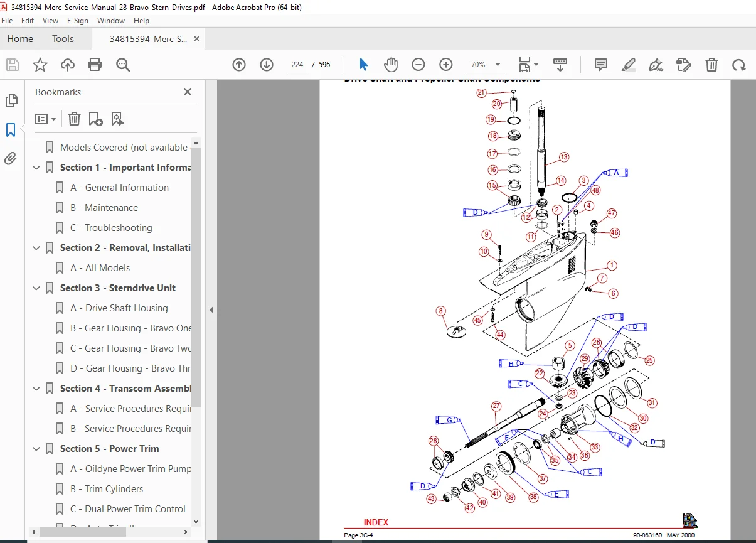Click the page number field showing 224

[x=297, y=65]
